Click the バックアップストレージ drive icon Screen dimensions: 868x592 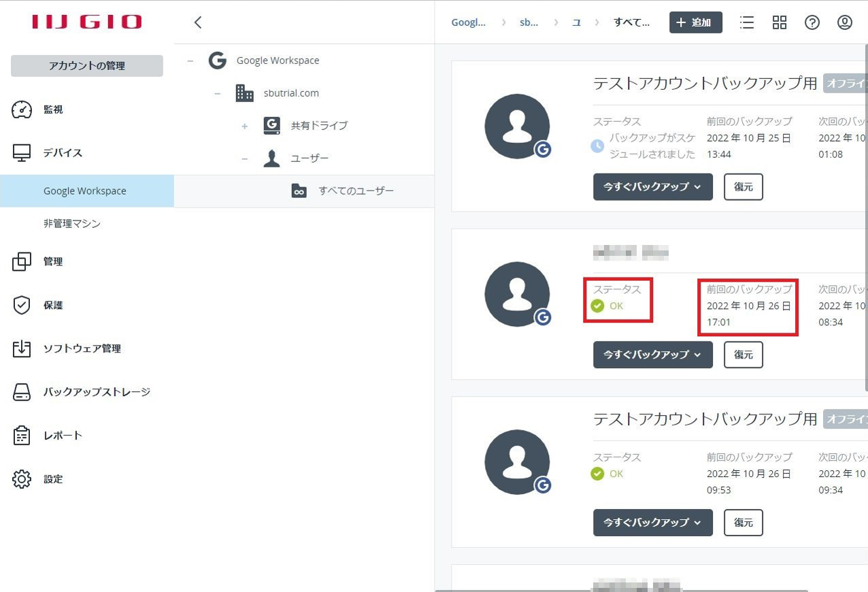[x=22, y=393]
